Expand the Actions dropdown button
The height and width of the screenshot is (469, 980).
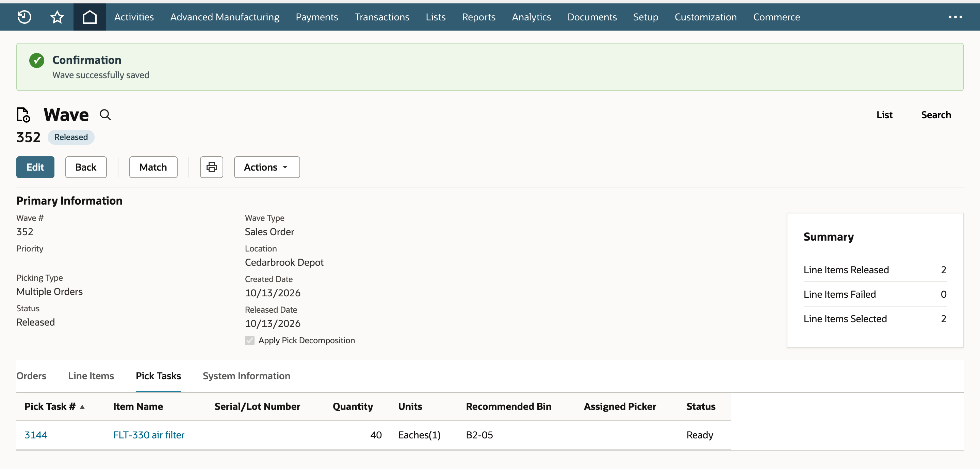click(x=267, y=167)
